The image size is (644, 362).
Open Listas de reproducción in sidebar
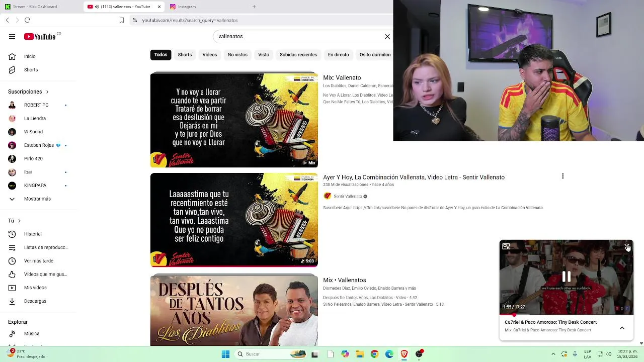(x=46, y=247)
